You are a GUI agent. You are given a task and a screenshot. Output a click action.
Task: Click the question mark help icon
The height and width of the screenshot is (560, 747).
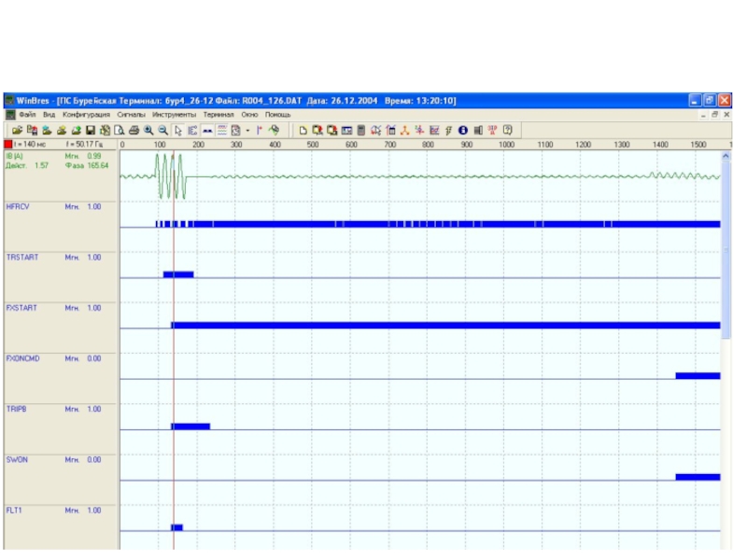coord(508,131)
